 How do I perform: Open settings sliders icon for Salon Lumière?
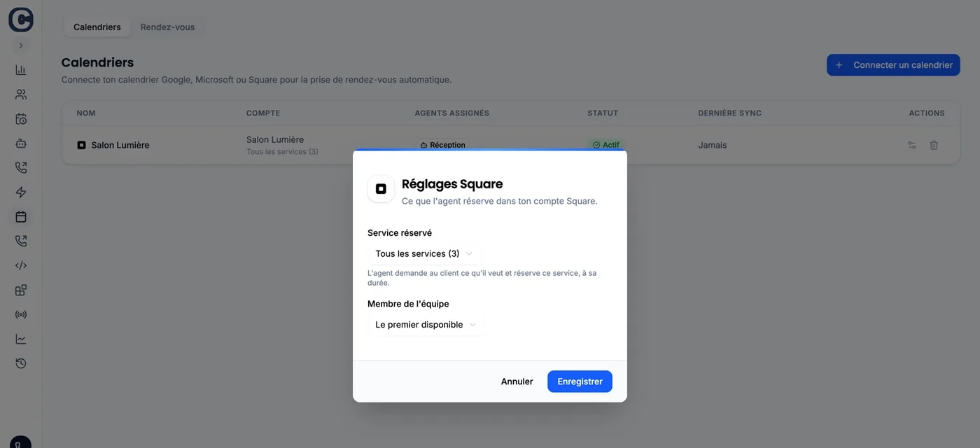tap(911, 145)
